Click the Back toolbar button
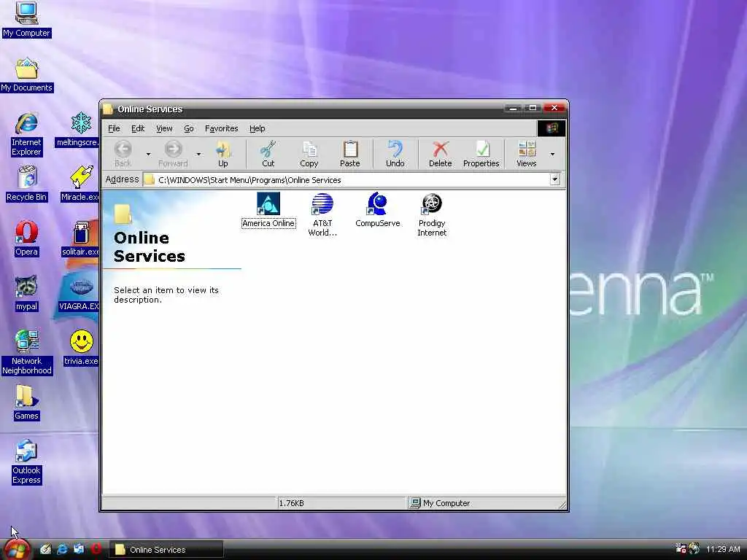This screenshot has width=747, height=560. pos(123,154)
